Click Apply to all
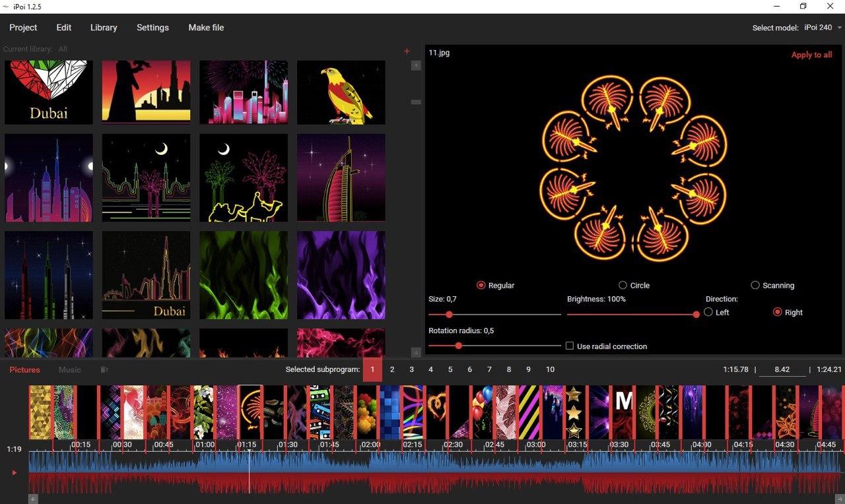This screenshot has height=504, width=845. click(x=811, y=55)
